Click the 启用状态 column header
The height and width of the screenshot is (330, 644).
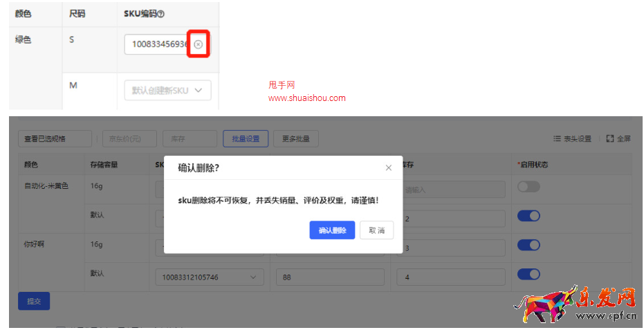pos(533,165)
